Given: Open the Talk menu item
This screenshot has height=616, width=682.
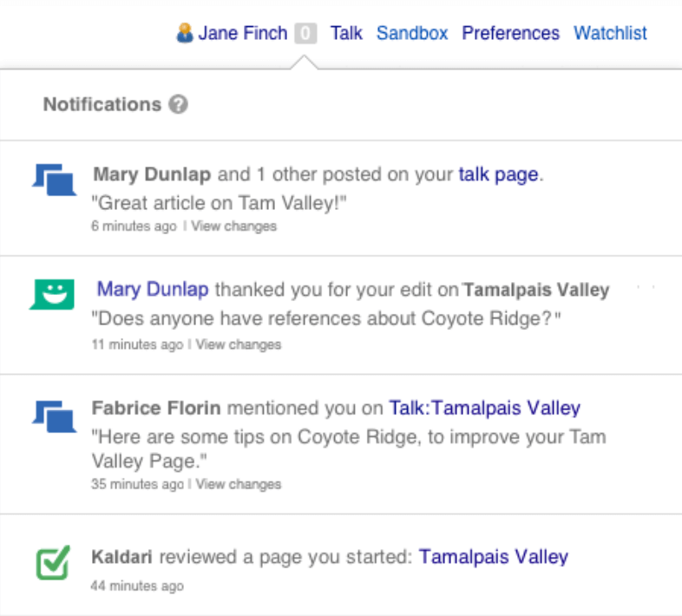Looking at the screenshot, I should (346, 34).
